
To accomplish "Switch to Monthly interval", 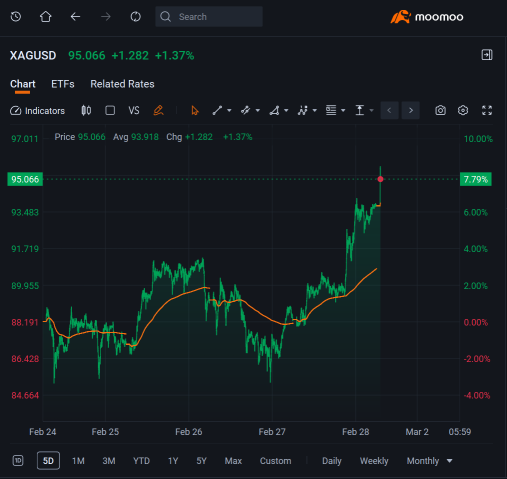I will tap(423, 461).
